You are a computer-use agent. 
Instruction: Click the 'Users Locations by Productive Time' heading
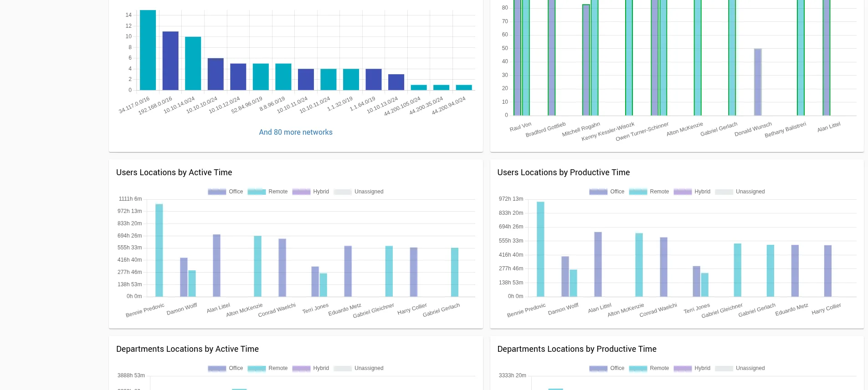tap(564, 172)
